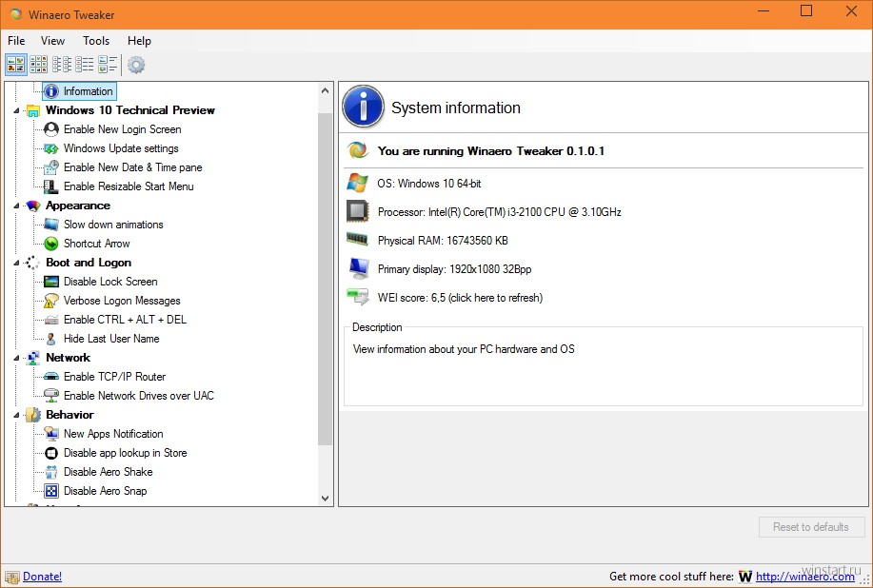Viewport: 873px width, 588px height.
Task: Collapse the Behavior group
Action: (x=16, y=415)
